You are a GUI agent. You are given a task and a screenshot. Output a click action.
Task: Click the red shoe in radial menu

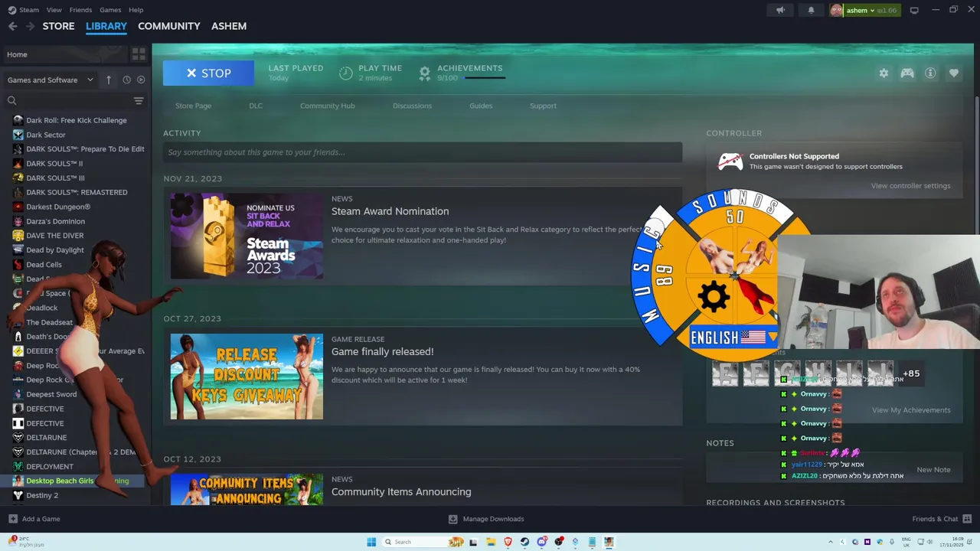click(x=756, y=297)
